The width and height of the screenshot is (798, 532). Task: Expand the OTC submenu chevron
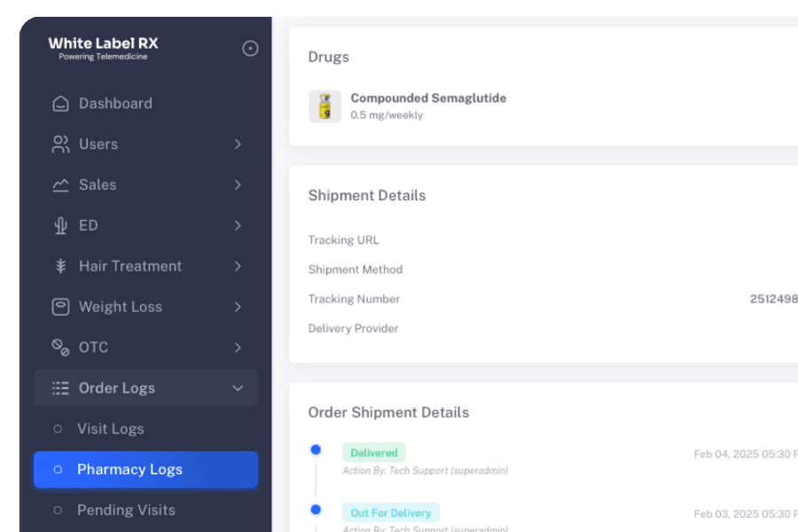(238, 348)
